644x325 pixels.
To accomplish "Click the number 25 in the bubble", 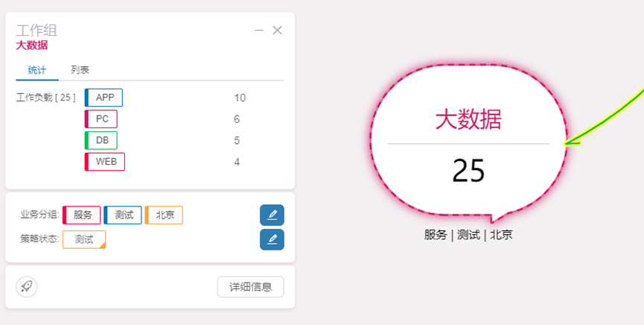I will [468, 171].
